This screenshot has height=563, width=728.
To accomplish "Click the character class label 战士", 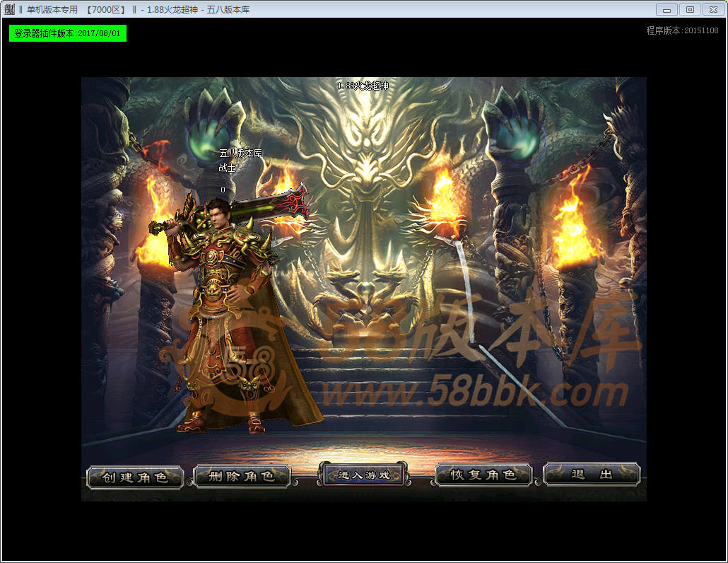I will (227, 167).
